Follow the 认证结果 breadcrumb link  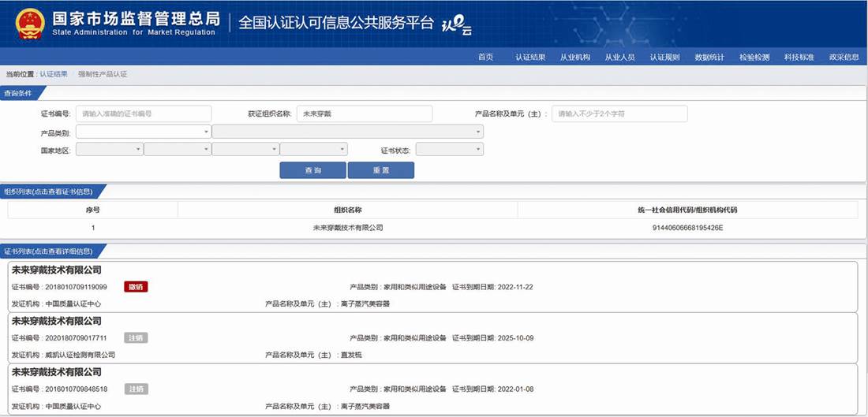(x=54, y=74)
